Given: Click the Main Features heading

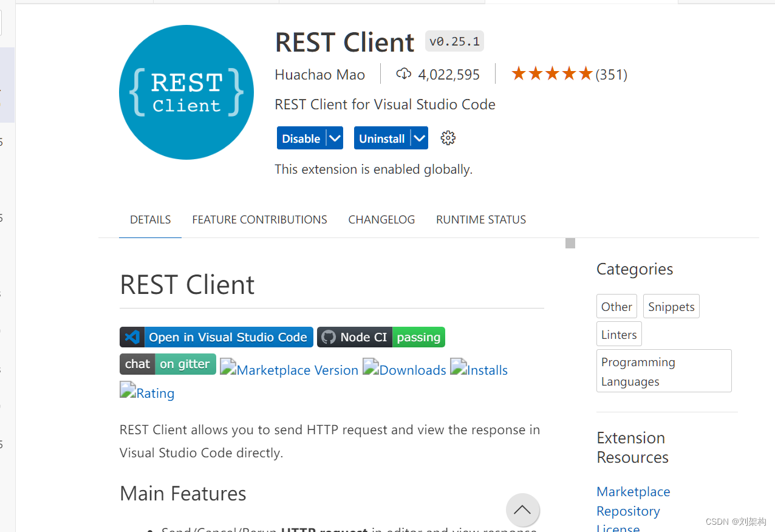Looking at the screenshot, I should [x=183, y=493].
